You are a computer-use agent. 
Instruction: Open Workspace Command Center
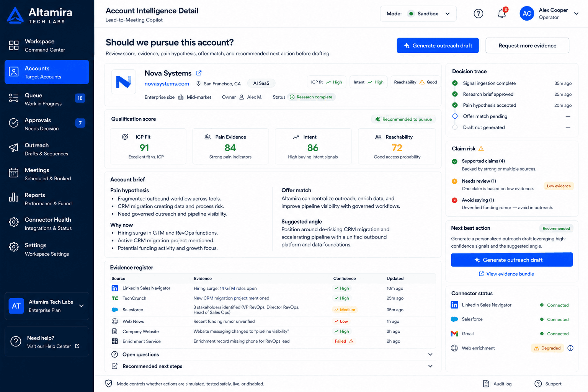[47, 45]
